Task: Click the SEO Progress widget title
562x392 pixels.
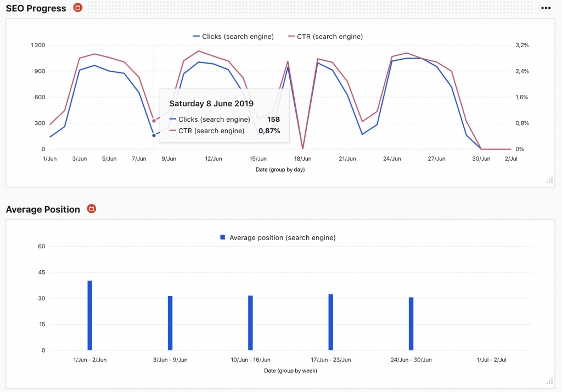Action: 36,8
